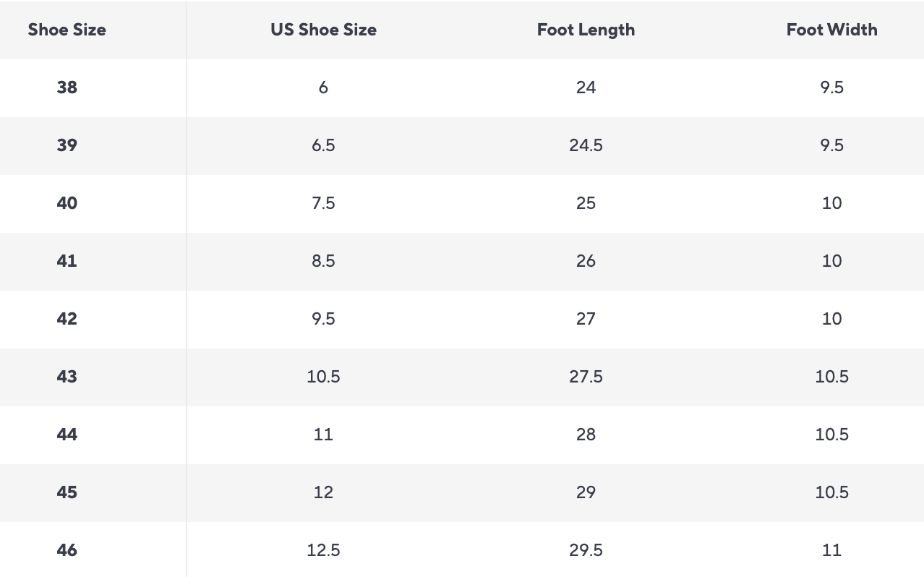Click the foot length 27.5 cell

[x=586, y=377]
